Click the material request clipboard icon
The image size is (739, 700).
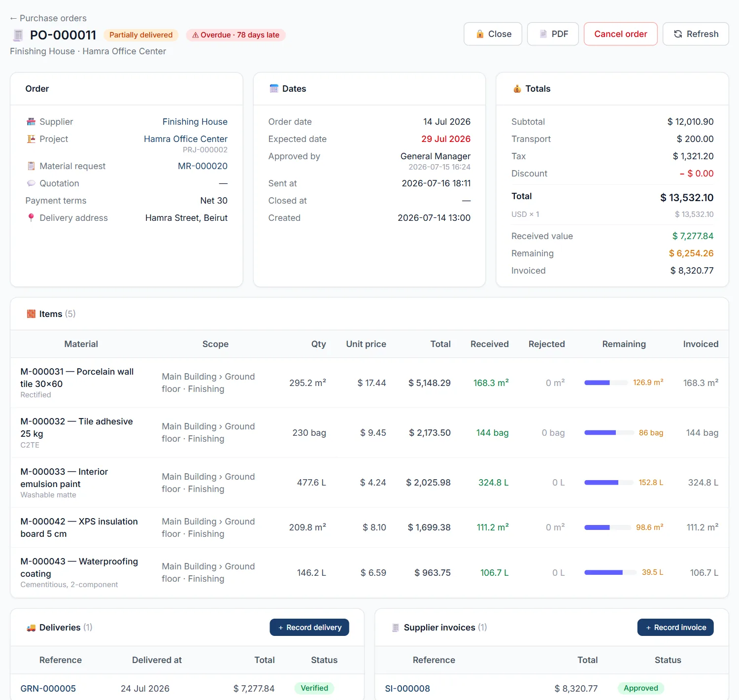point(31,166)
